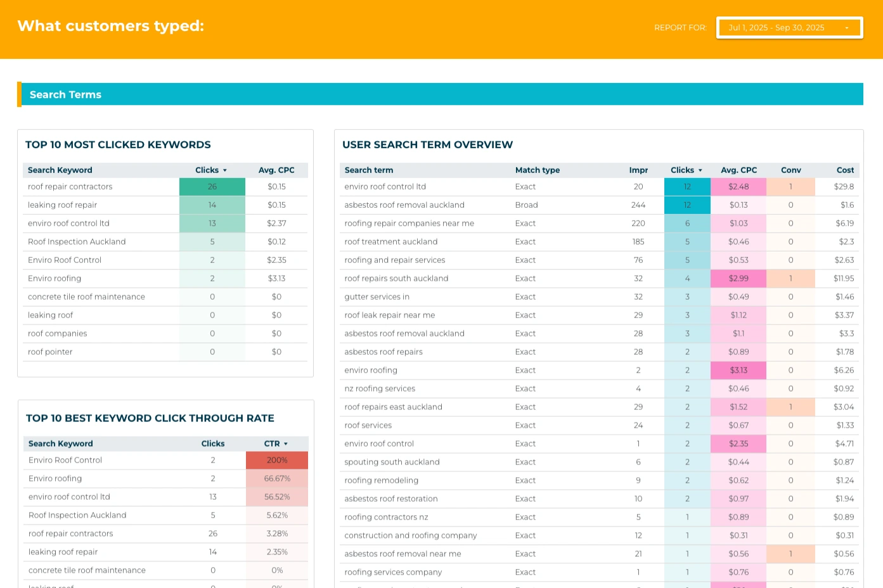Viewport: 883px width, 588px height.
Task: Sort the overview table by Cost header
Action: (x=844, y=170)
